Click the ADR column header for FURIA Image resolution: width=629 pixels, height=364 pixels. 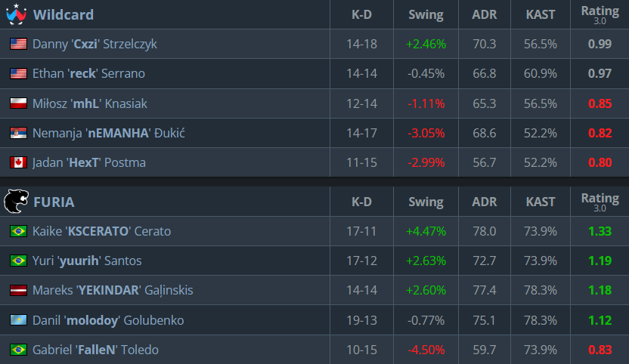pos(484,202)
